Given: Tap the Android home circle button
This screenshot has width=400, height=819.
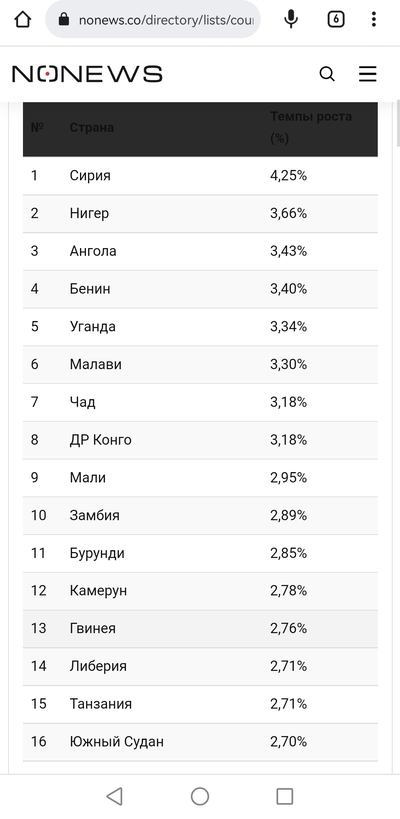Looking at the screenshot, I should click(200, 796).
